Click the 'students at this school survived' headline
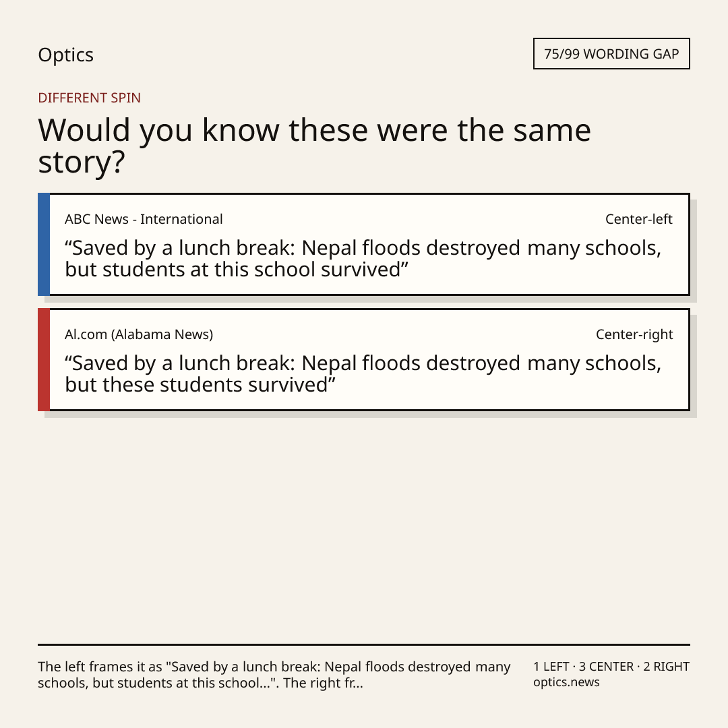The height and width of the screenshot is (728, 728). (x=363, y=259)
